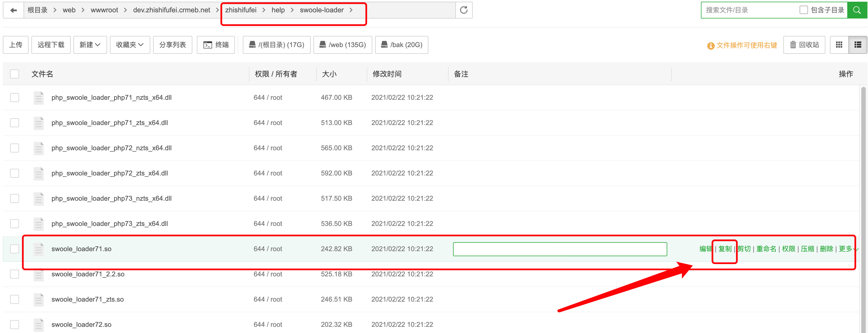
Task: Click file icon of php_swoole_loader_php73_nzts_x64.dll
Action: click(x=39, y=199)
